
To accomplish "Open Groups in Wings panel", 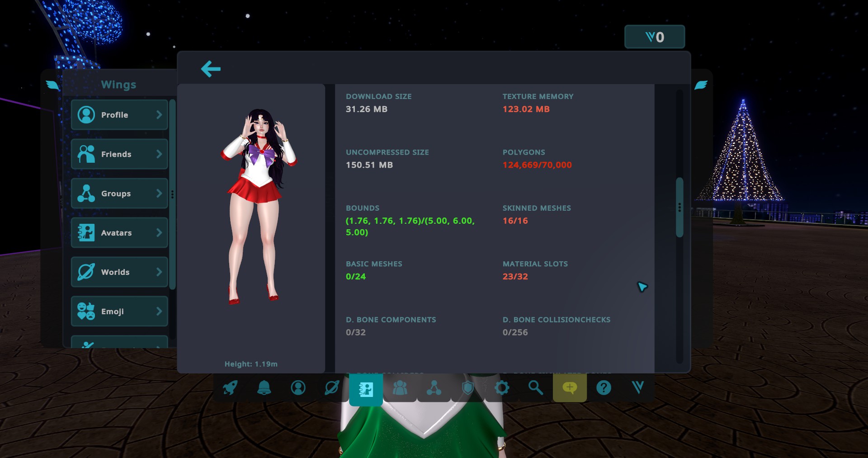I will 119,194.
